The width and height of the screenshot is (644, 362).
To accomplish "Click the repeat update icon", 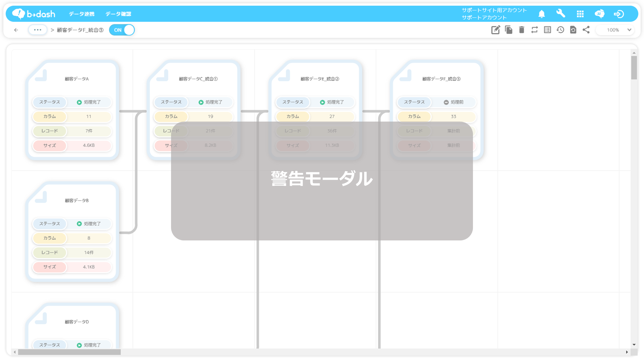I will coord(534,30).
